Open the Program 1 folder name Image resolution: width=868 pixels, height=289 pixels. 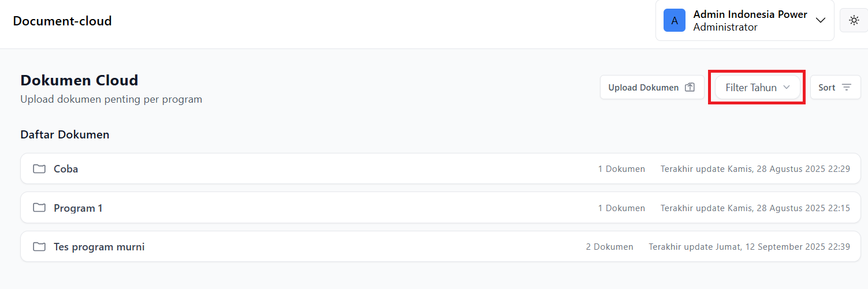pyautogui.click(x=78, y=208)
